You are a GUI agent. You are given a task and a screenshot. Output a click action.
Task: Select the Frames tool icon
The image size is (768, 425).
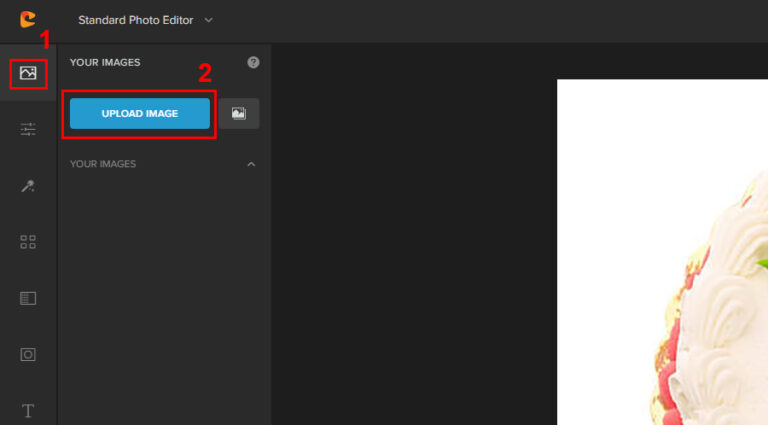28,354
